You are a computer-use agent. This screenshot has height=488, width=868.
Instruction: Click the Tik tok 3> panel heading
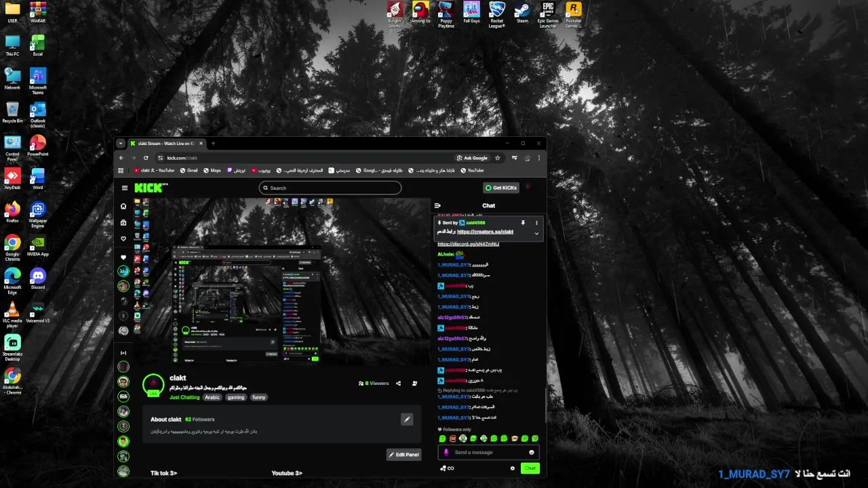(163, 473)
